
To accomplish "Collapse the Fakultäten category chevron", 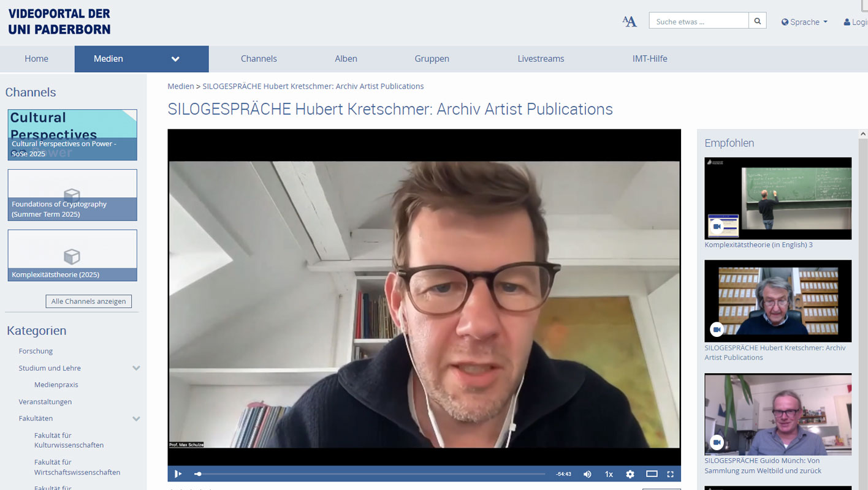I will click(x=136, y=418).
